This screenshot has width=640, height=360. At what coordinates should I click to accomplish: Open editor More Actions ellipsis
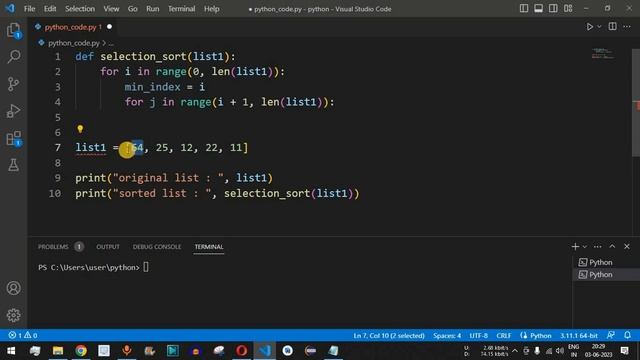[x=627, y=27]
